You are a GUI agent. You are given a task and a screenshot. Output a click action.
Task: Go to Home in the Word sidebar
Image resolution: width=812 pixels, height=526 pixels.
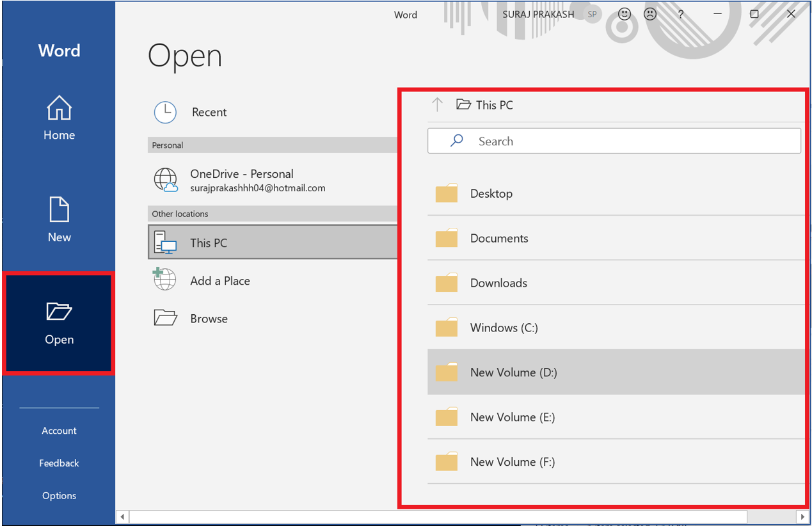59,118
